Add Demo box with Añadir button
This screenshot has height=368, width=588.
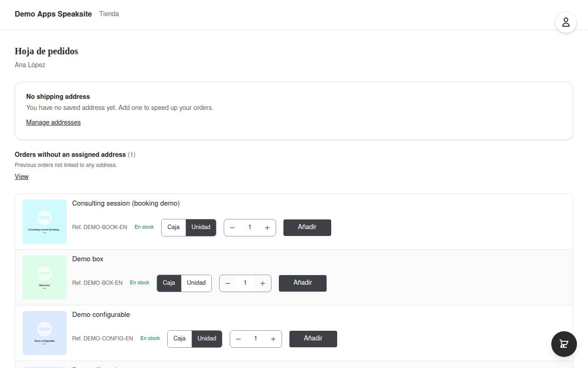(x=303, y=283)
